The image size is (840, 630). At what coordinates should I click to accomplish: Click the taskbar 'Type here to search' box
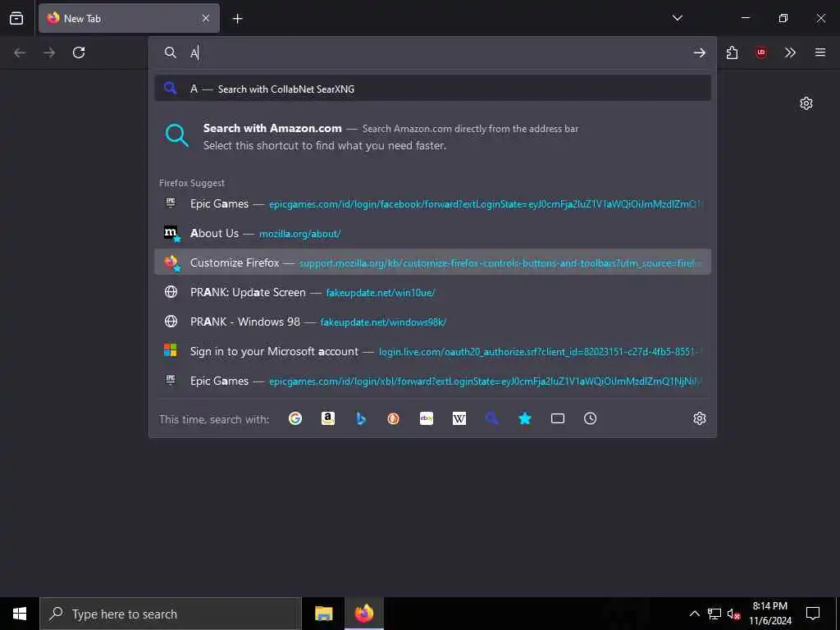click(x=171, y=614)
